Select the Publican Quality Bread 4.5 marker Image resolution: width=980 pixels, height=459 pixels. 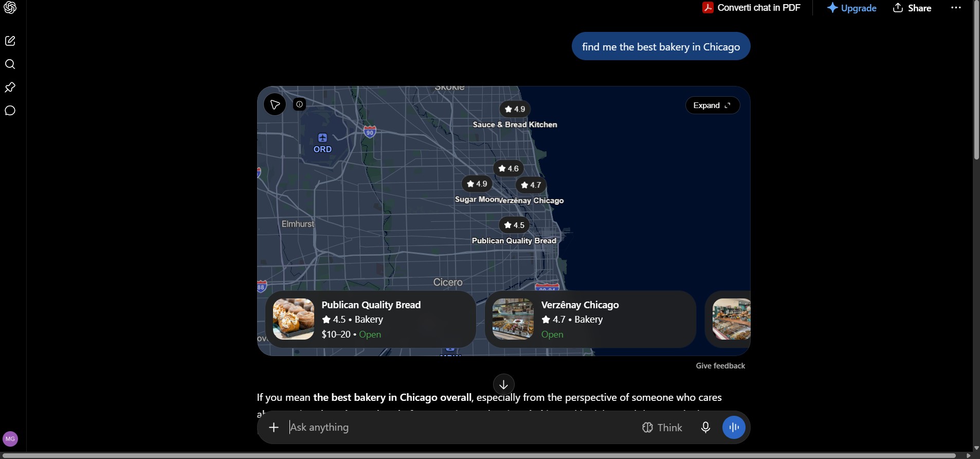pyautogui.click(x=514, y=225)
